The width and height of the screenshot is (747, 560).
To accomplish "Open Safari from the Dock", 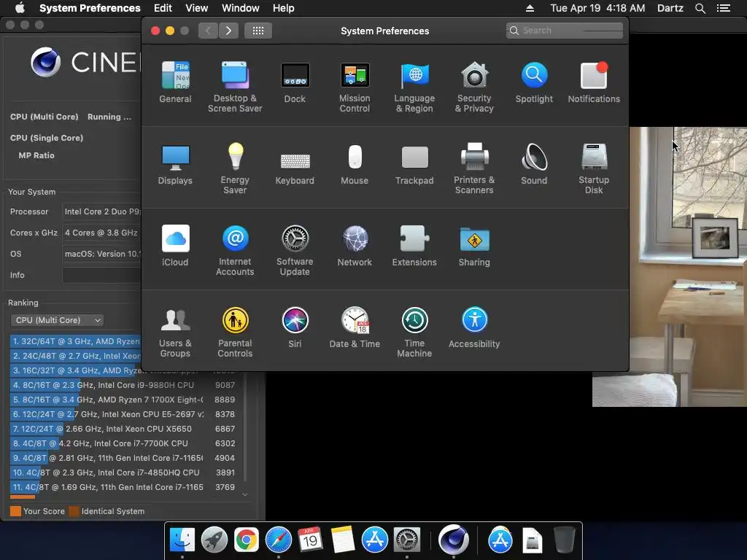I will [279, 540].
